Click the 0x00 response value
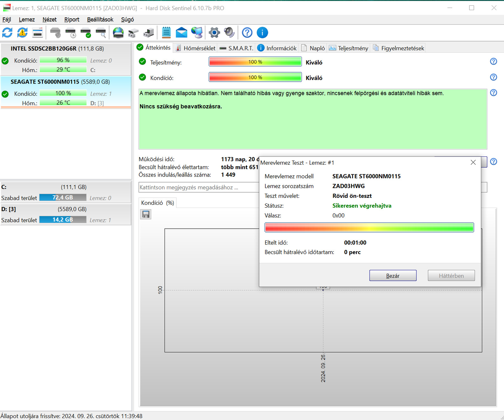Viewport: 504px width, 420px height. click(x=338, y=216)
